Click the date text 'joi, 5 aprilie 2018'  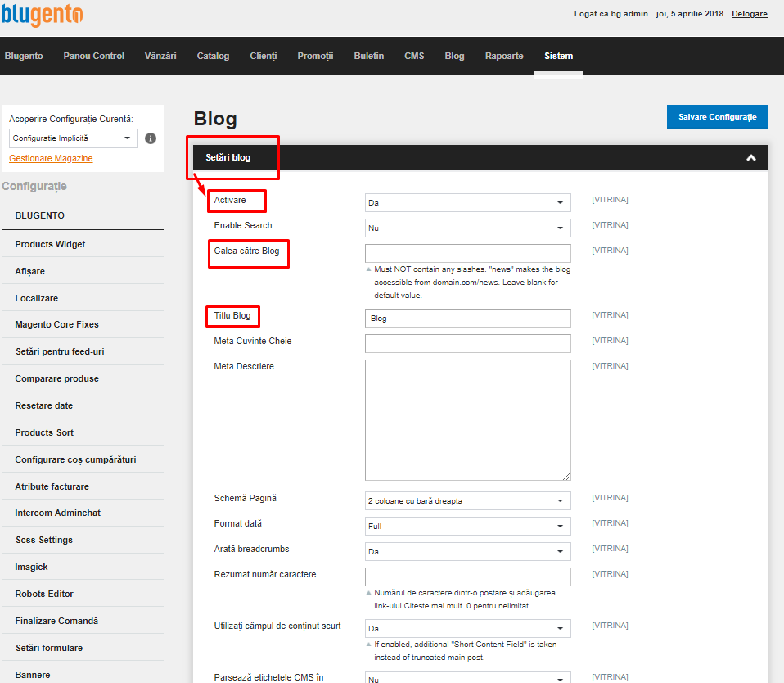click(690, 13)
